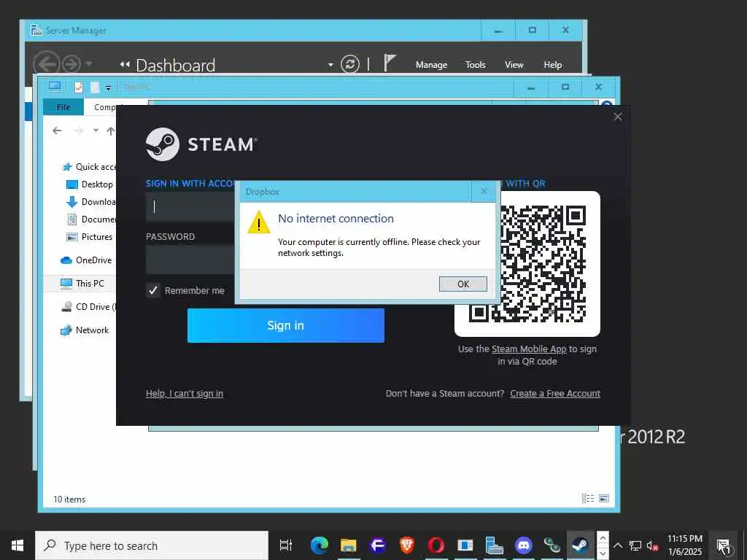The height and width of the screenshot is (560, 747).
Task: Open Discord from the taskbar
Action: [523, 545]
